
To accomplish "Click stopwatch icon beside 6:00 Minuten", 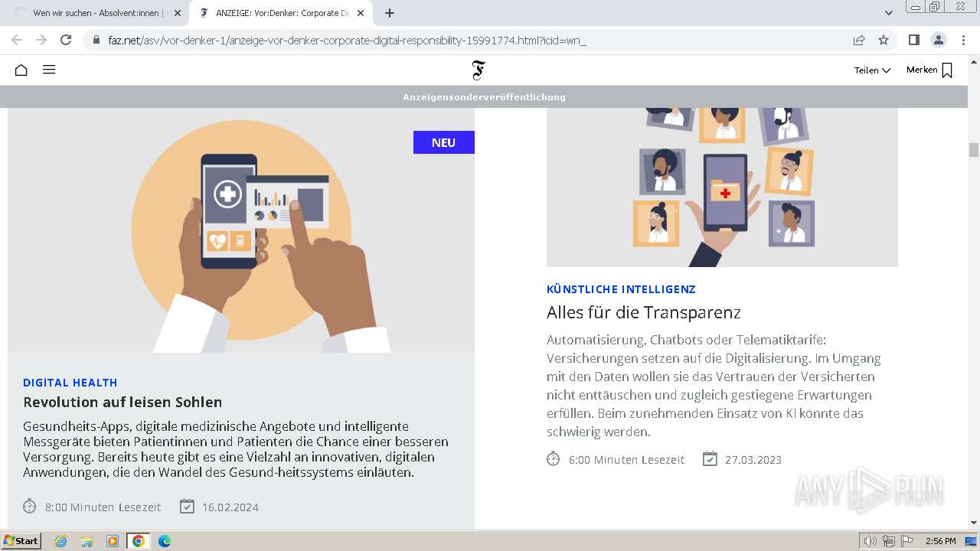I will (x=554, y=458).
